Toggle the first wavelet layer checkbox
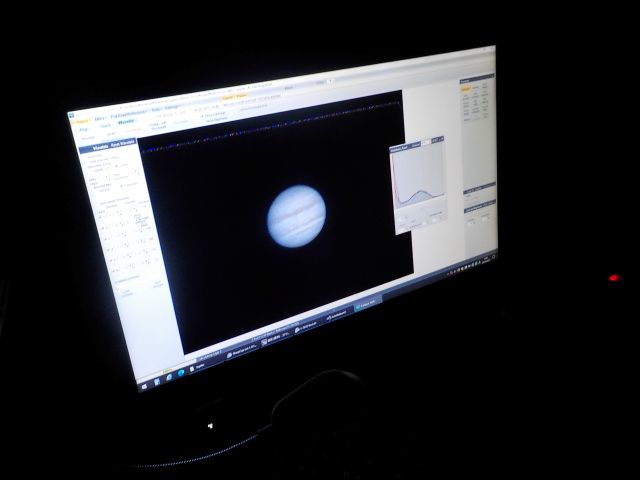The image size is (640, 480). [x=101, y=215]
